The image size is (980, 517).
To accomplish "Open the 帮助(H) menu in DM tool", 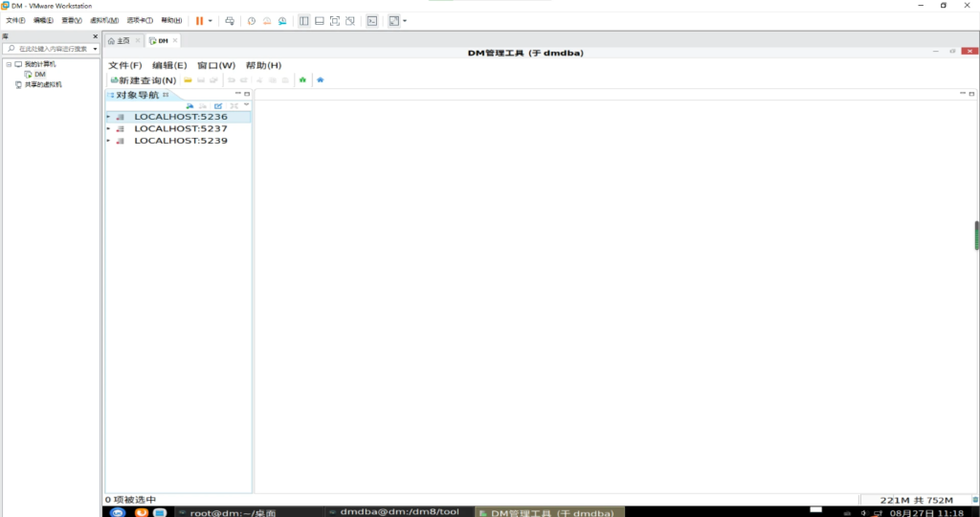I will tap(263, 65).
